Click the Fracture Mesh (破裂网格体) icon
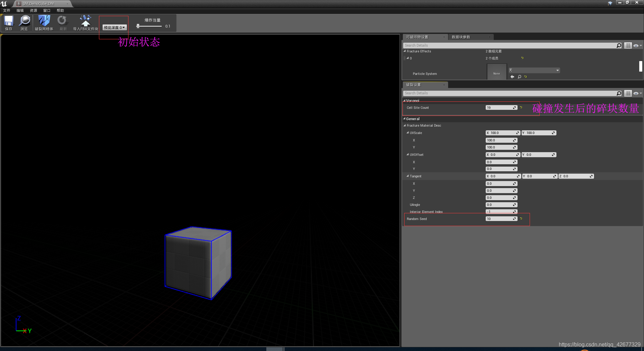The height and width of the screenshot is (351, 644). [x=44, y=23]
